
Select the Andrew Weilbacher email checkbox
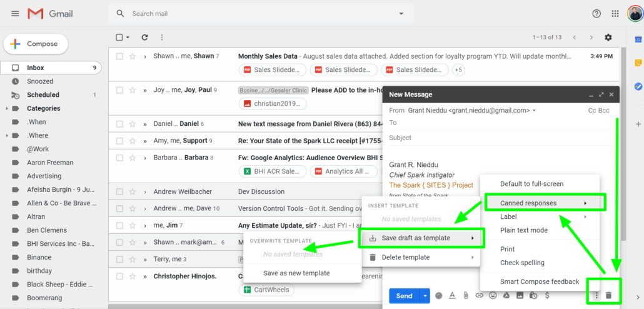pyautogui.click(x=119, y=191)
